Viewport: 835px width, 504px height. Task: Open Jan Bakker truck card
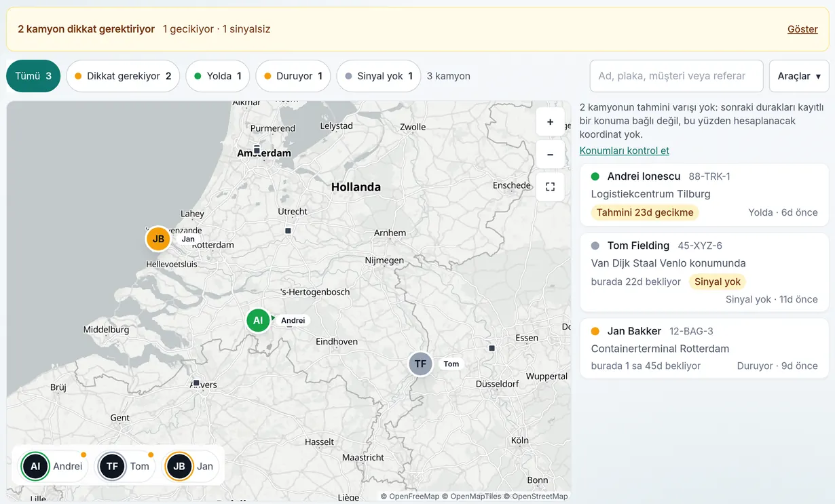705,349
